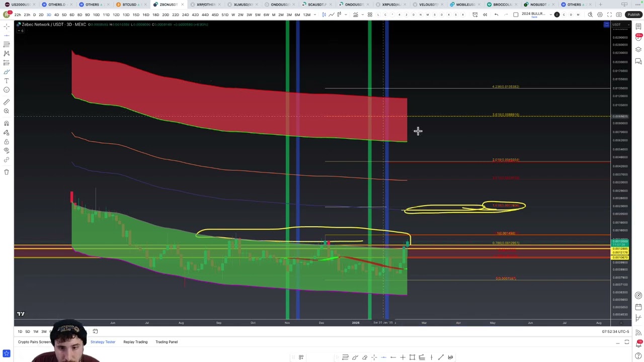Open the go to date calendar icon
This screenshot has width=644, height=362.
[95, 331]
